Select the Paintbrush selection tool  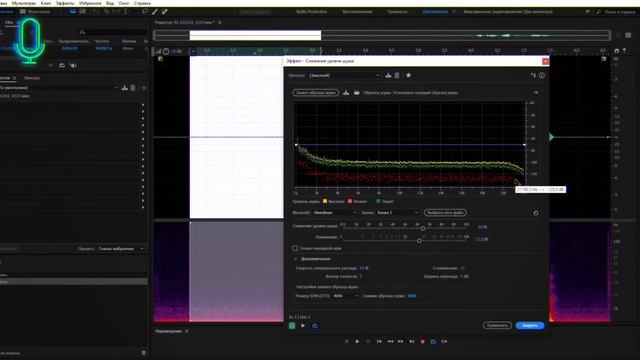[155, 12]
